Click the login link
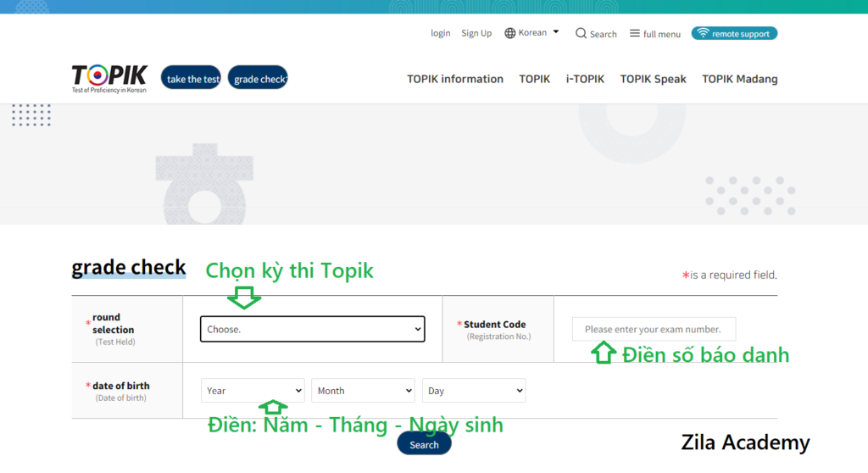Screen dimensions: 868x473 (x=441, y=33)
